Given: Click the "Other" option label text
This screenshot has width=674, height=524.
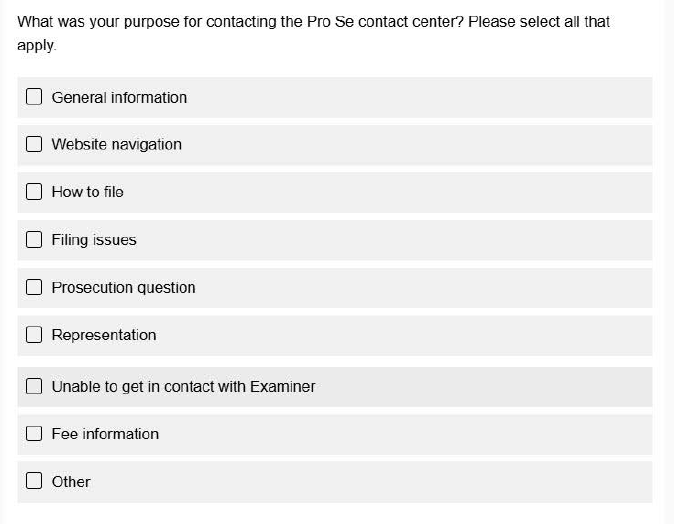Looking at the screenshot, I should tap(71, 481).
